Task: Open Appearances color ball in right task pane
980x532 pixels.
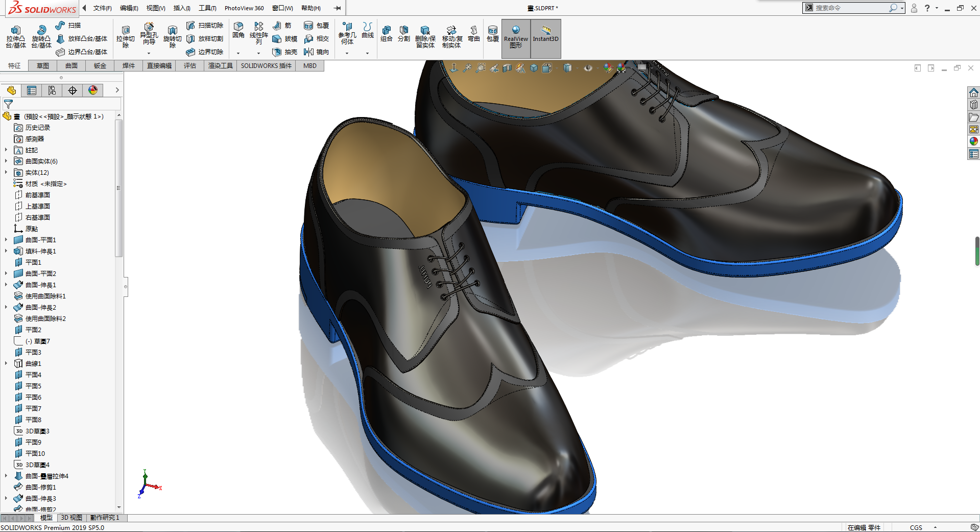Action: pos(974,142)
